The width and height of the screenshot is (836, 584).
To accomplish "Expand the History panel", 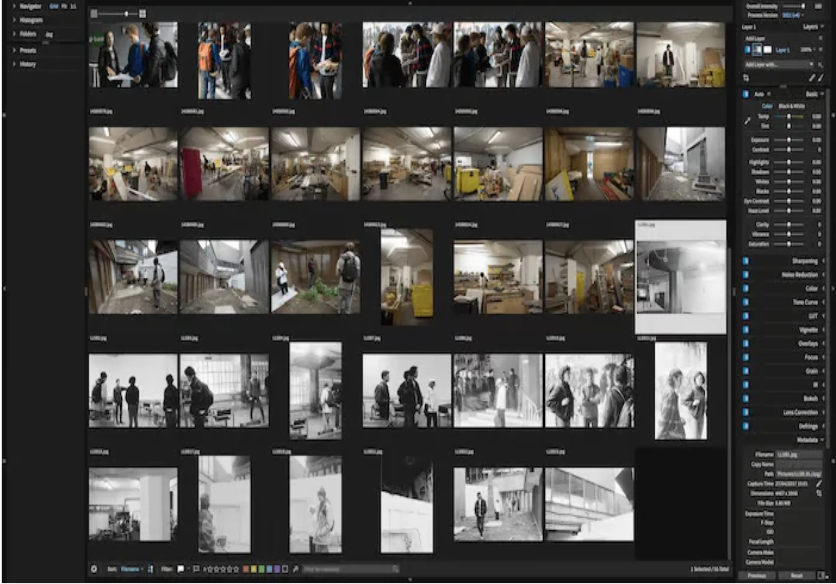I will click(x=14, y=64).
